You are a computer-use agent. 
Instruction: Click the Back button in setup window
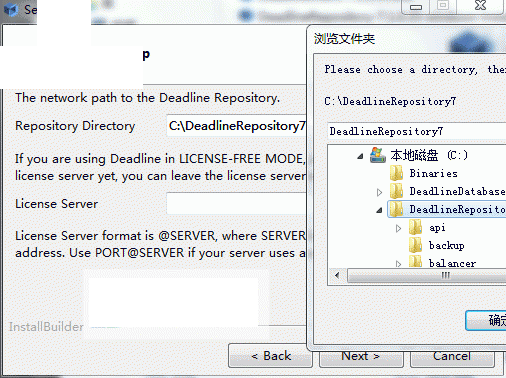(270, 356)
